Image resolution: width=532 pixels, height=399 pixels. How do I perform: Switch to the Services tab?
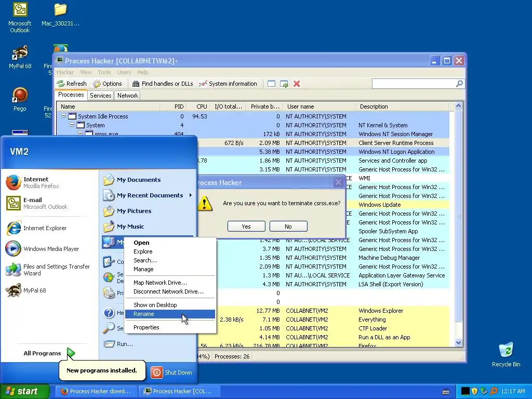[100, 96]
